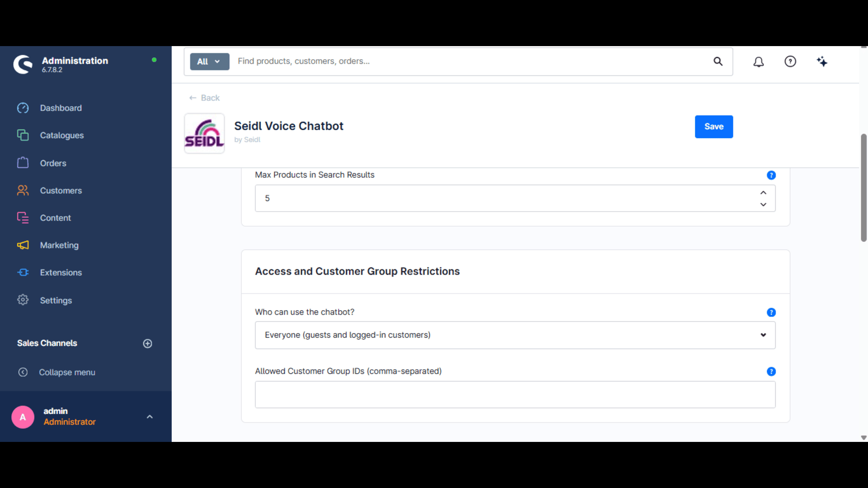
Task: Click the search magnifier icon
Action: click(718, 61)
